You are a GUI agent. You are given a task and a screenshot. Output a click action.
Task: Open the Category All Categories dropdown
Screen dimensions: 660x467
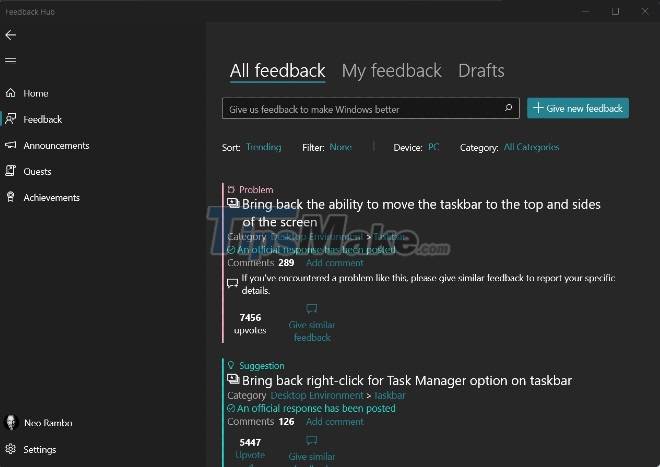pos(531,147)
